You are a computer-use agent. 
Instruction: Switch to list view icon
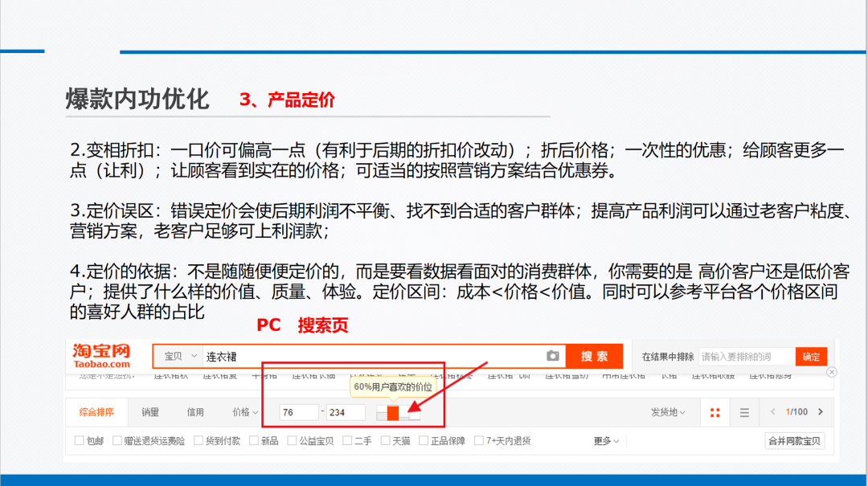[744, 412]
